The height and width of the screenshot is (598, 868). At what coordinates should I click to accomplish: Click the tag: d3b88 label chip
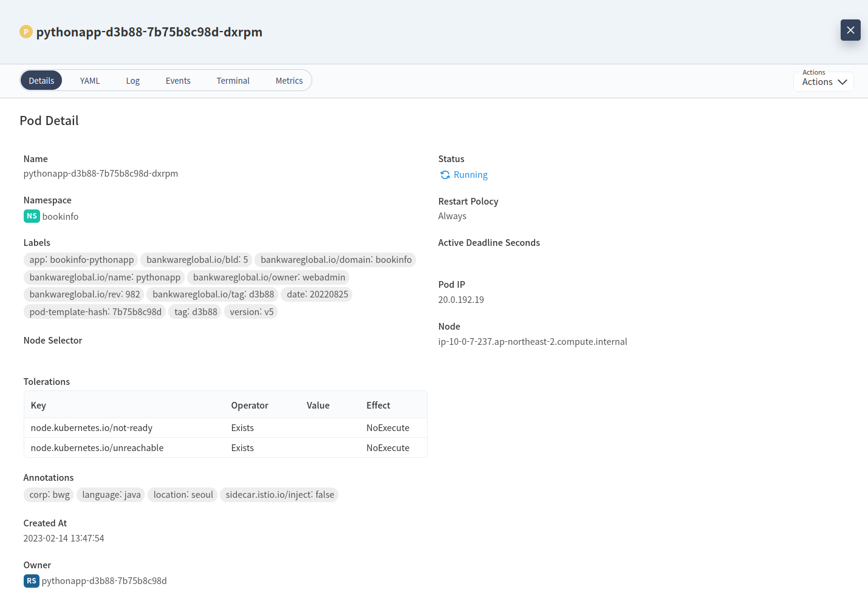196,312
